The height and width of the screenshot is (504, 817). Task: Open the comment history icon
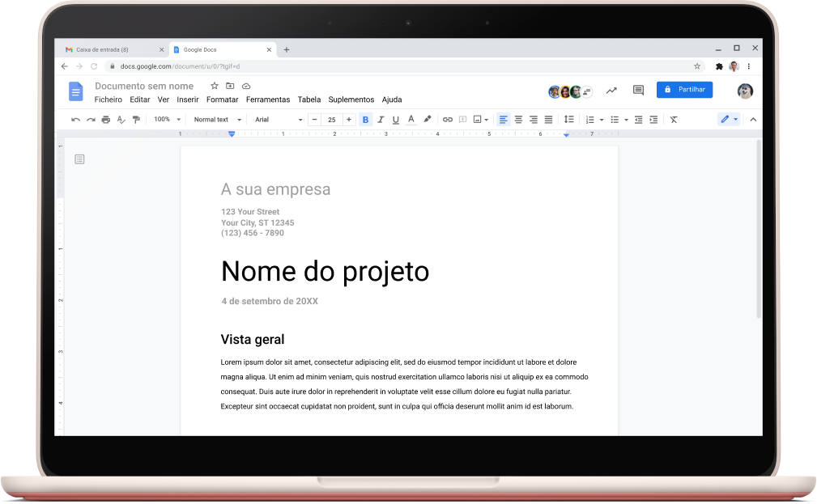638,91
